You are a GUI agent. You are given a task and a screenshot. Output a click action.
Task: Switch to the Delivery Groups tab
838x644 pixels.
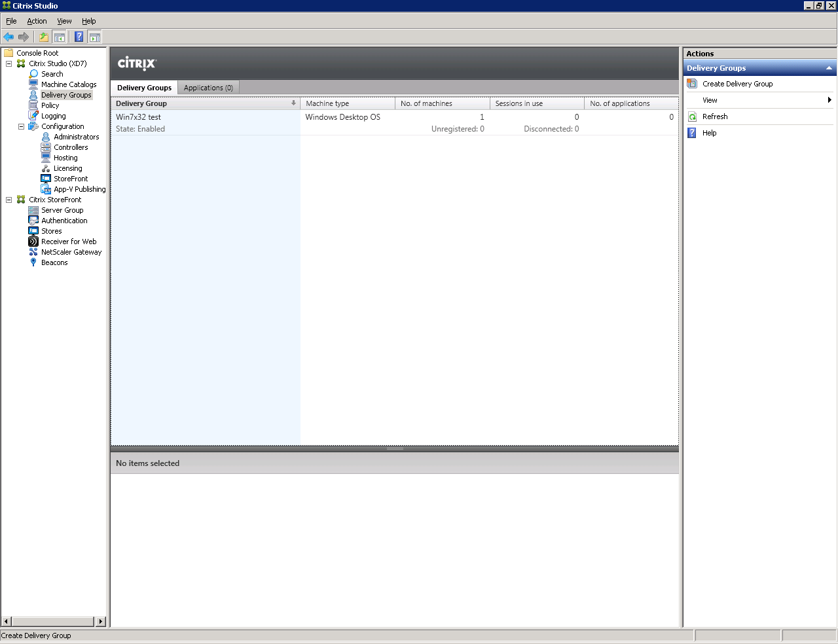click(144, 88)
